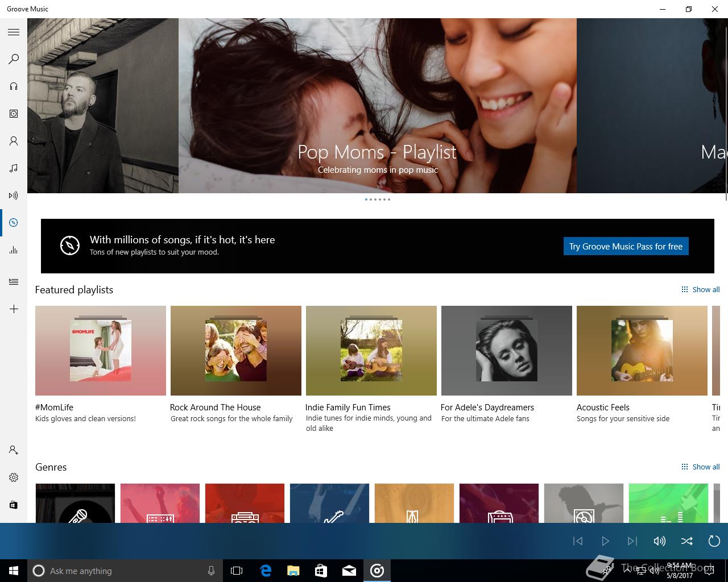Create new playlist with the plus icon
This screenshot has width=728, height=582.
[14, 309]
